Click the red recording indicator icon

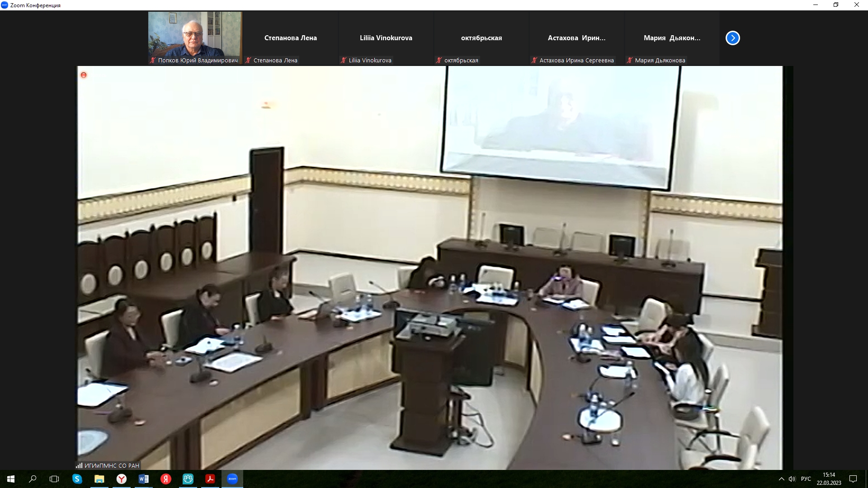pos(84,75)
